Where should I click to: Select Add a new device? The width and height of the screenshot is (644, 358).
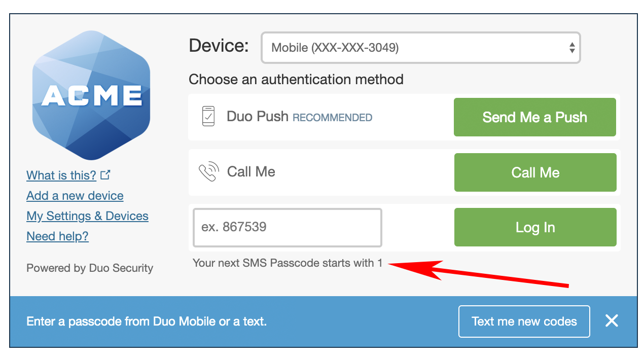coord(75,195)
